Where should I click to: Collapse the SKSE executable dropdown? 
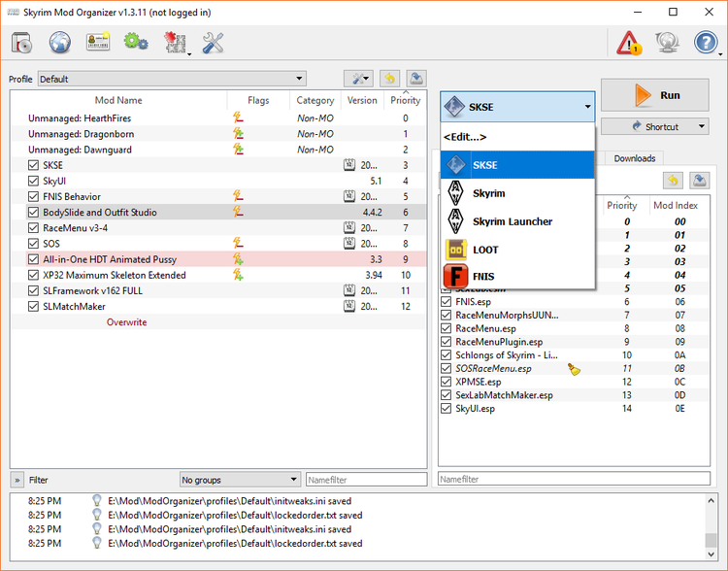[517, 107]
